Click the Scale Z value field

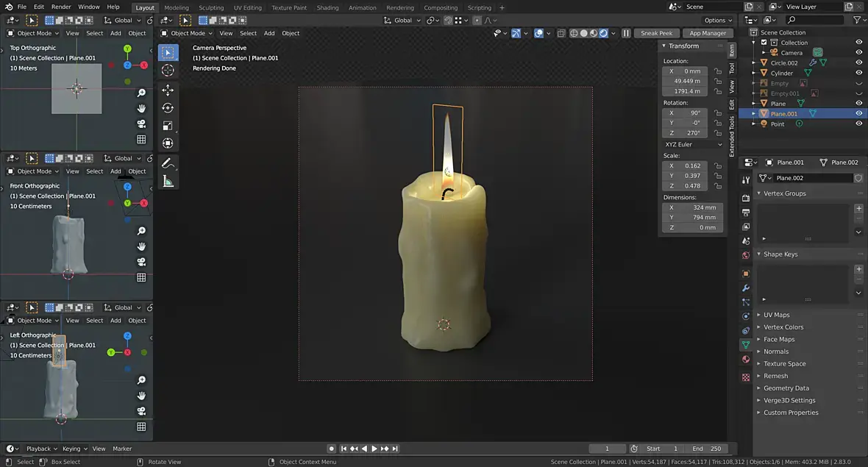[685, 186]
